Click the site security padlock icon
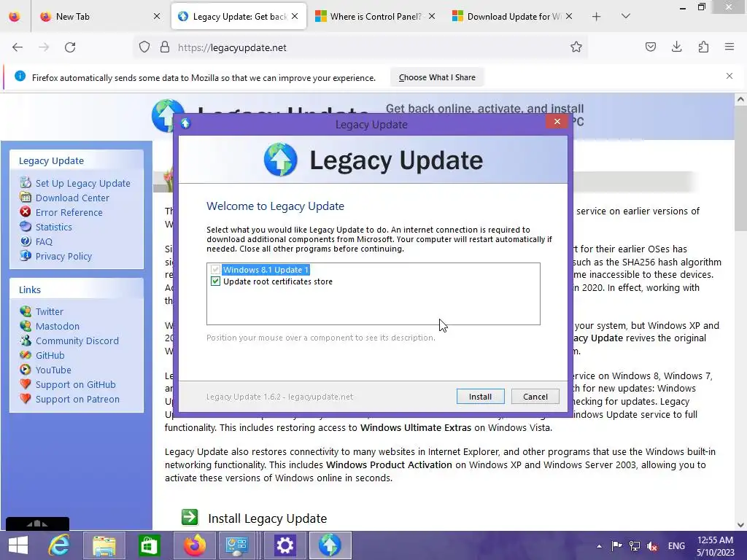Viewport: 747px width, 560px height. pyautogui.click(x=164, y=47)
